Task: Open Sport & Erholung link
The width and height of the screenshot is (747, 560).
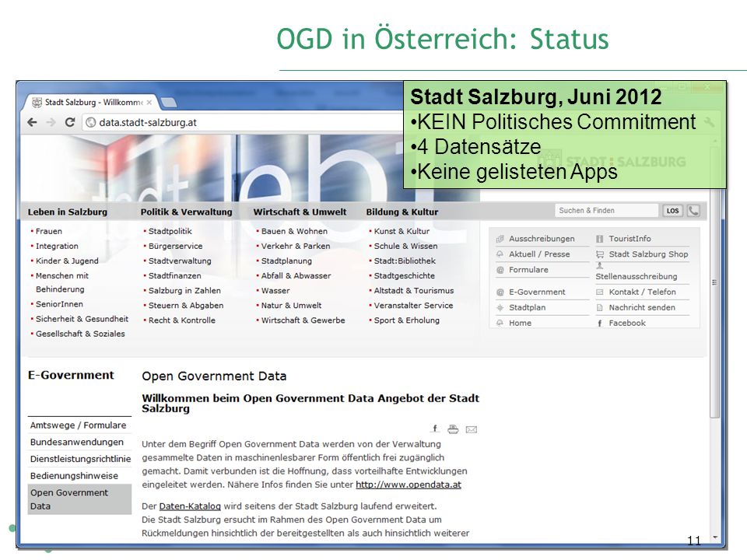Action: [406, 320]
